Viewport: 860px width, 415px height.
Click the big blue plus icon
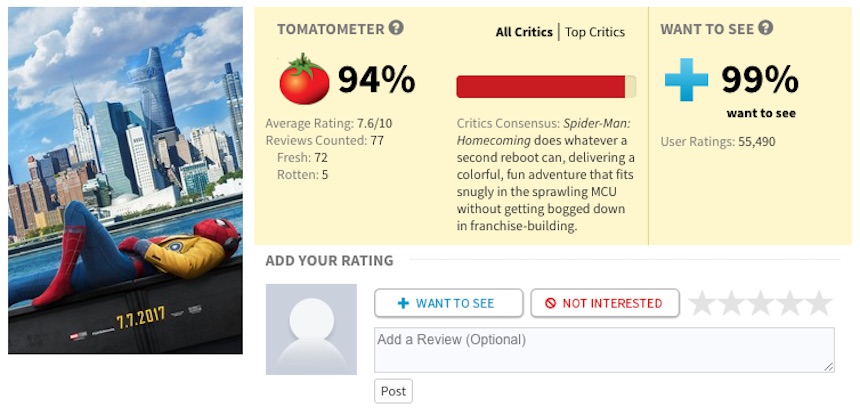pyautogui.click(x=686, y=80)
